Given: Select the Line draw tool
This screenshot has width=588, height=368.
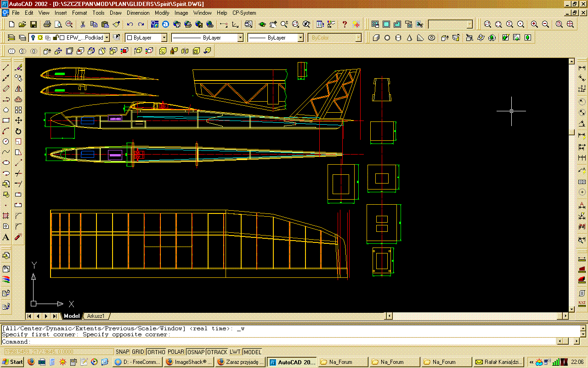Looking at the screenshot, I should [6, 68].
